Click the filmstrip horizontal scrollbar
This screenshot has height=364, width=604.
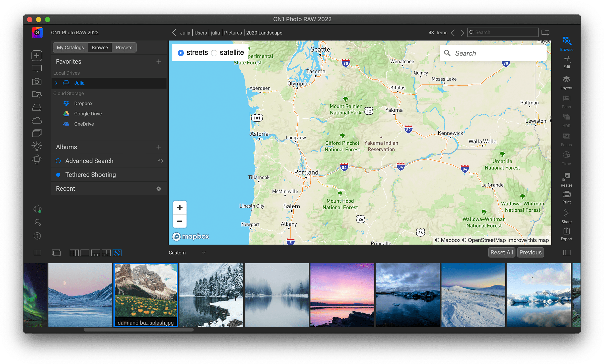tap(139, 330)
